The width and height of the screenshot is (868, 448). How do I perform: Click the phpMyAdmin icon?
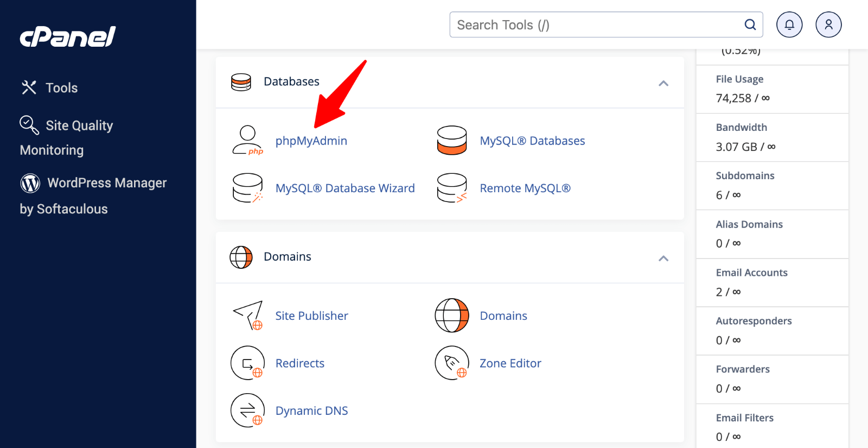248,141
